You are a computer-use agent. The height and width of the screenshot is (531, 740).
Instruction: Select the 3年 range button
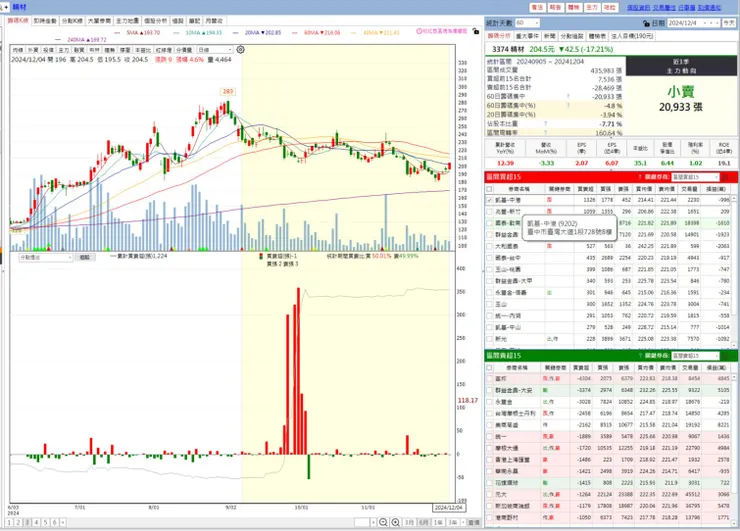pyautogui.click(x=453, y=523)
